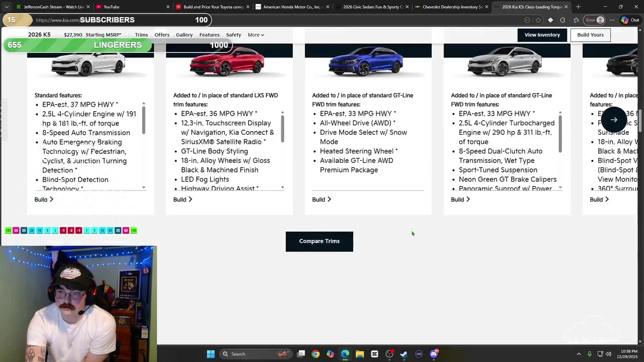Screen dimensions: 644x362
Task: Open Discord from the taskbar
Action: (x=434, y=354)
